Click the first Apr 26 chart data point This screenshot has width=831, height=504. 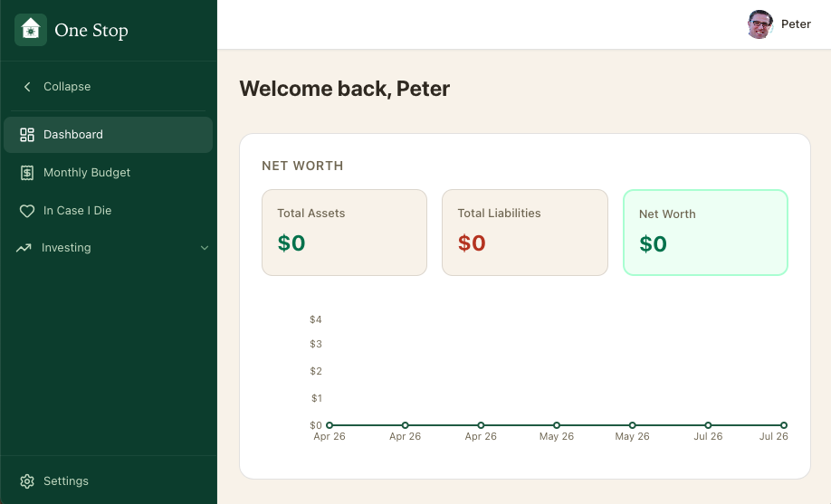[x=330, y=425]
